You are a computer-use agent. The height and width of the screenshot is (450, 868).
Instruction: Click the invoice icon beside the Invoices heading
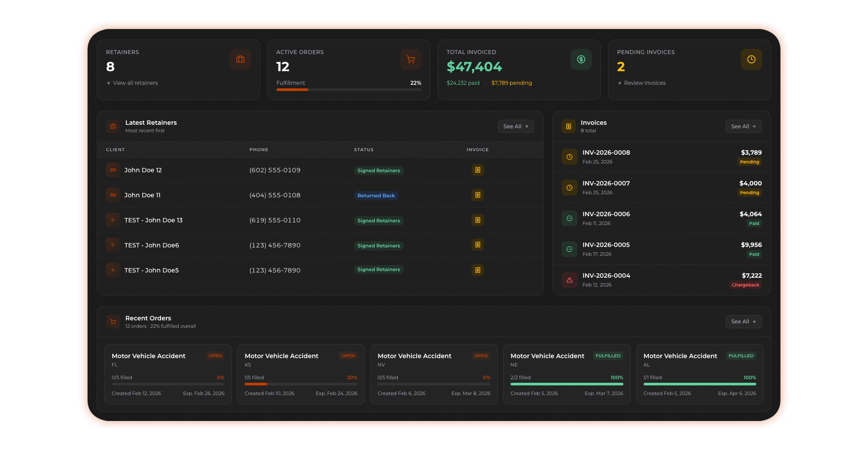click(568, 126)
